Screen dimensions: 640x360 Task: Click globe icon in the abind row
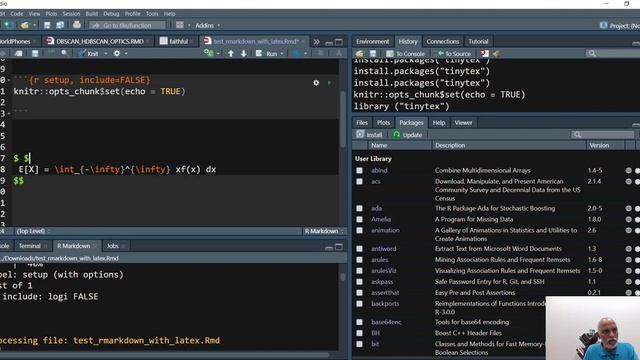629,171
